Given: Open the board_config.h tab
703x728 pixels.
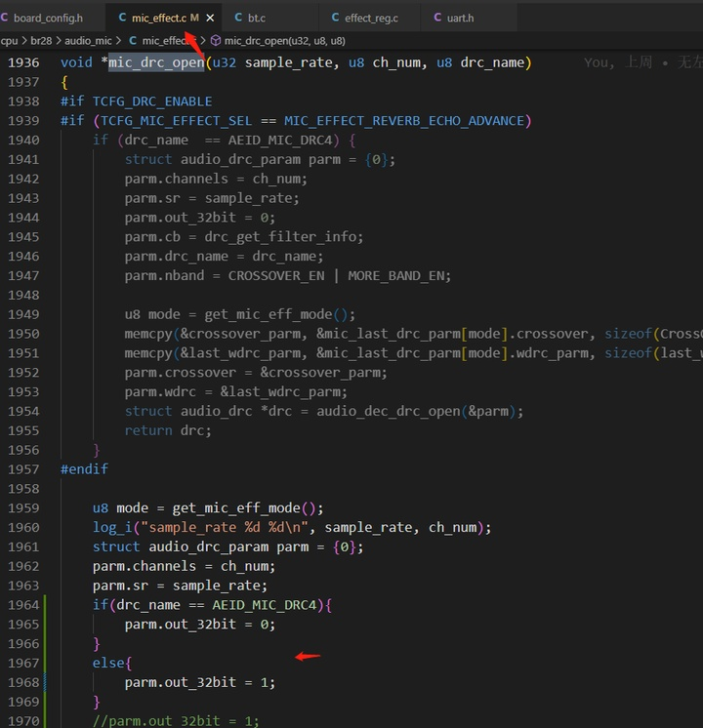Looking at the screenshot, I should coord(48,19).
